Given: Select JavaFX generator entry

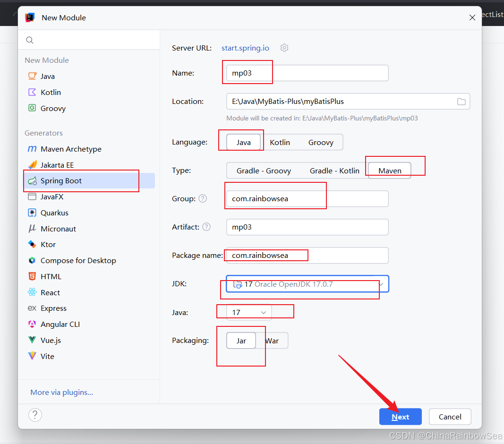Looking at the screenshot, I should pos(89,197).
